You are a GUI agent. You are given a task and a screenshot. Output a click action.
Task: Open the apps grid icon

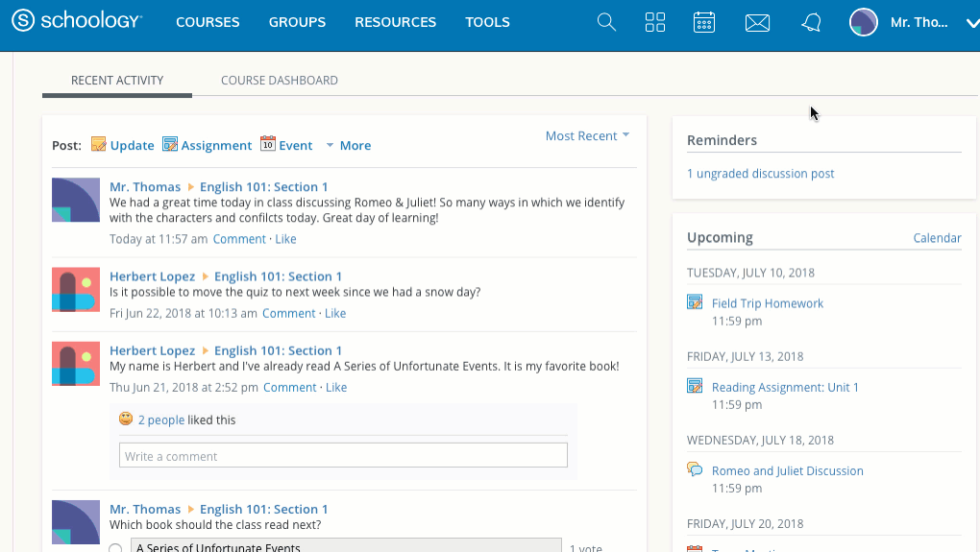pos(655,22)
